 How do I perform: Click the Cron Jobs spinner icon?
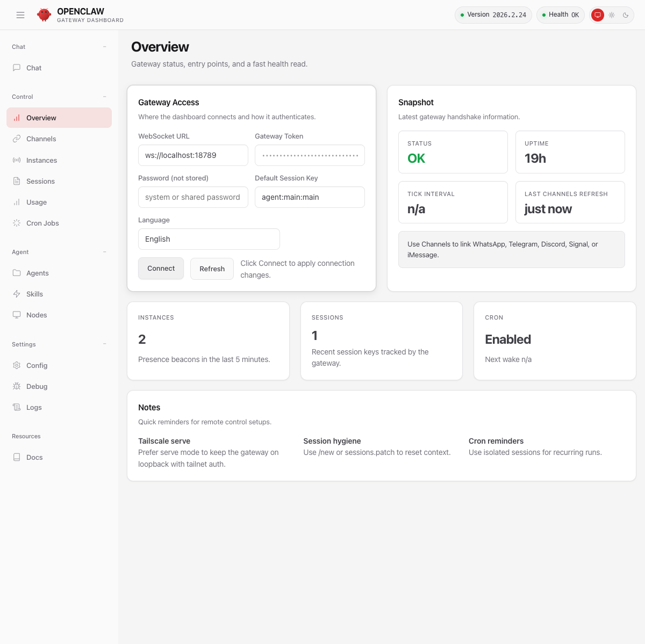click(x=17, y=223)
